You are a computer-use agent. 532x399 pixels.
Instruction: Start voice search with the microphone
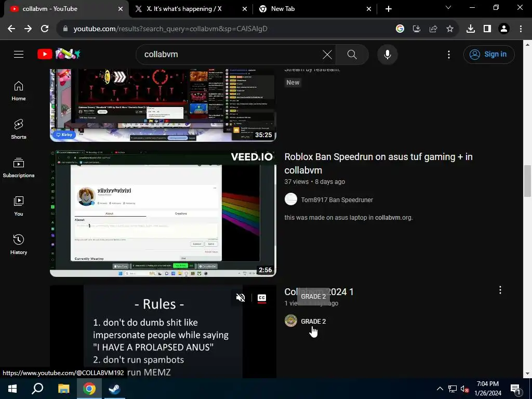pyautogui.click(x=387, y=54)
